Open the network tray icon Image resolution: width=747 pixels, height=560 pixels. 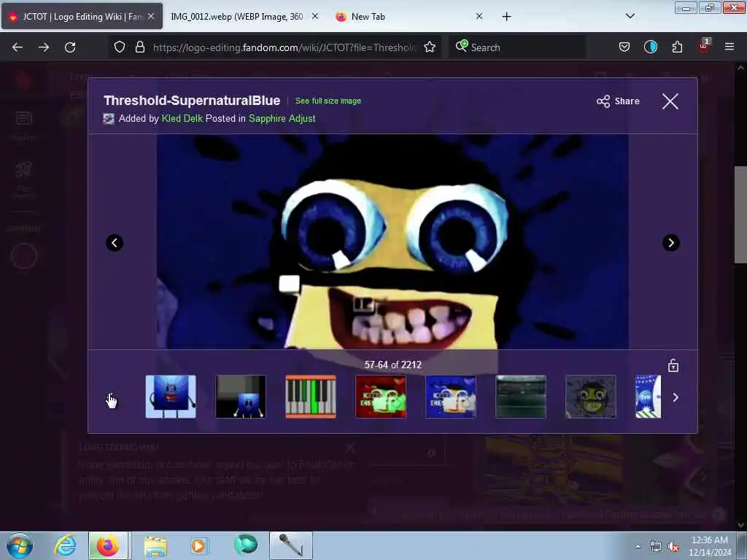click(x=656, y=547)
